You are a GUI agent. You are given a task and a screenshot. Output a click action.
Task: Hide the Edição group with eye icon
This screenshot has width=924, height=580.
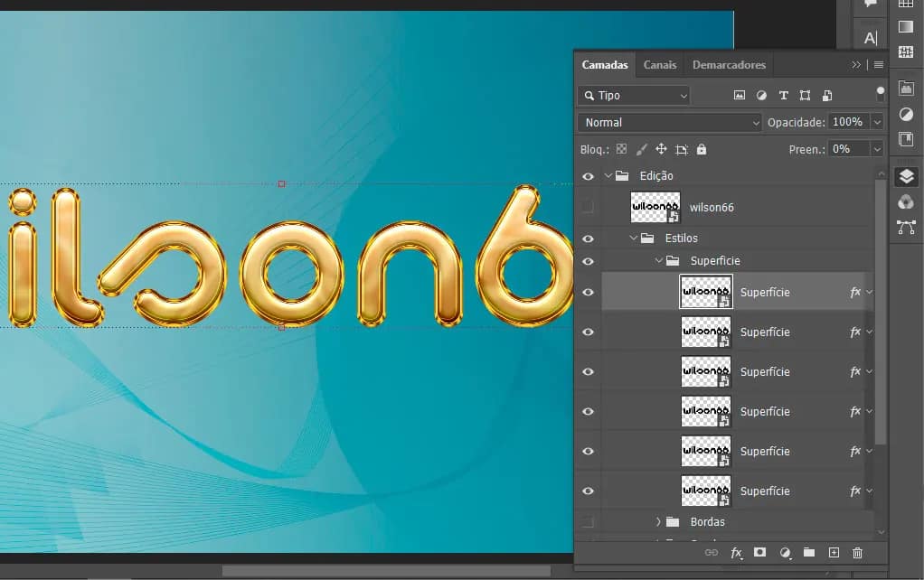coord(589,176)
